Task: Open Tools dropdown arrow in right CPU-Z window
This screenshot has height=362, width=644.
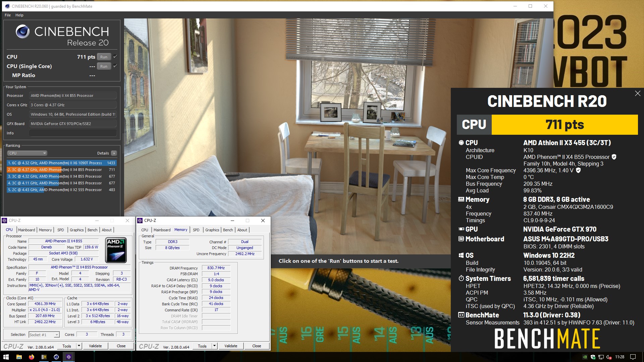Action: coord(214,346)
